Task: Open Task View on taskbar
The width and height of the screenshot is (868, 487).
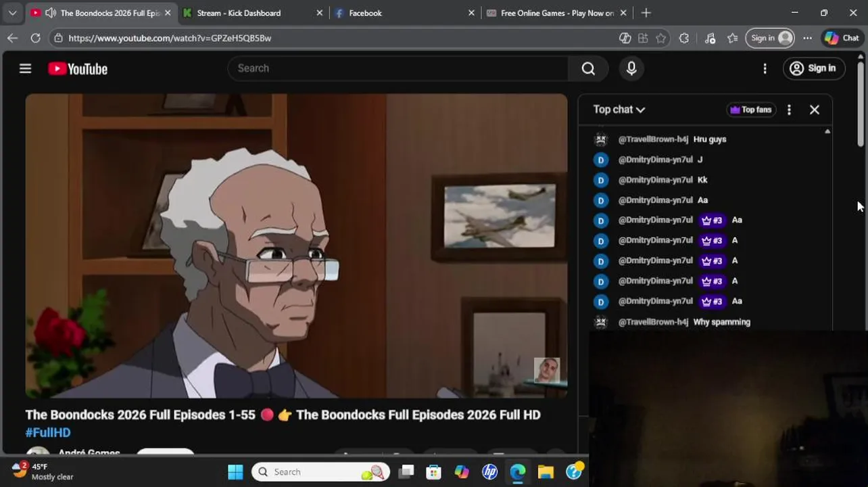Action: [x=406, y=471]
